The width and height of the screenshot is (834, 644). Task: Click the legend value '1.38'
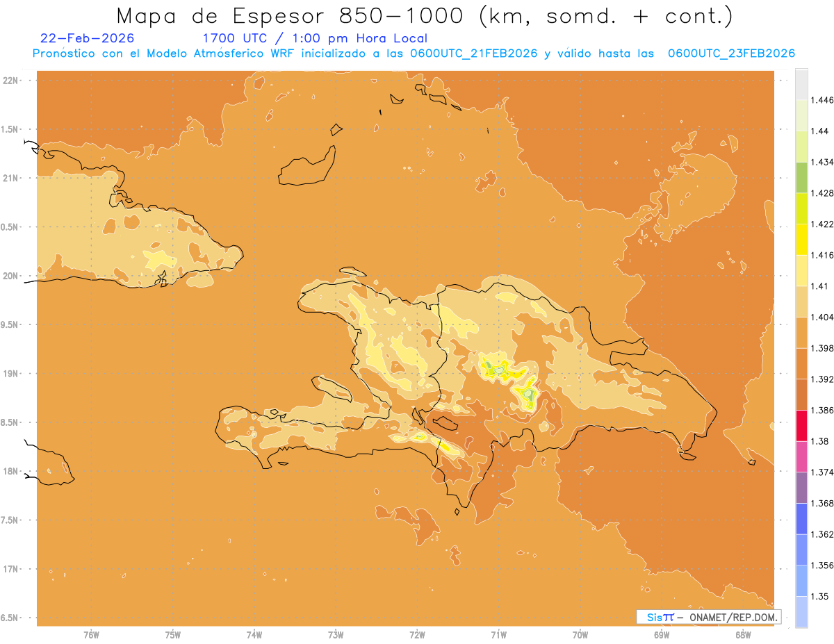tap(819, 441)
